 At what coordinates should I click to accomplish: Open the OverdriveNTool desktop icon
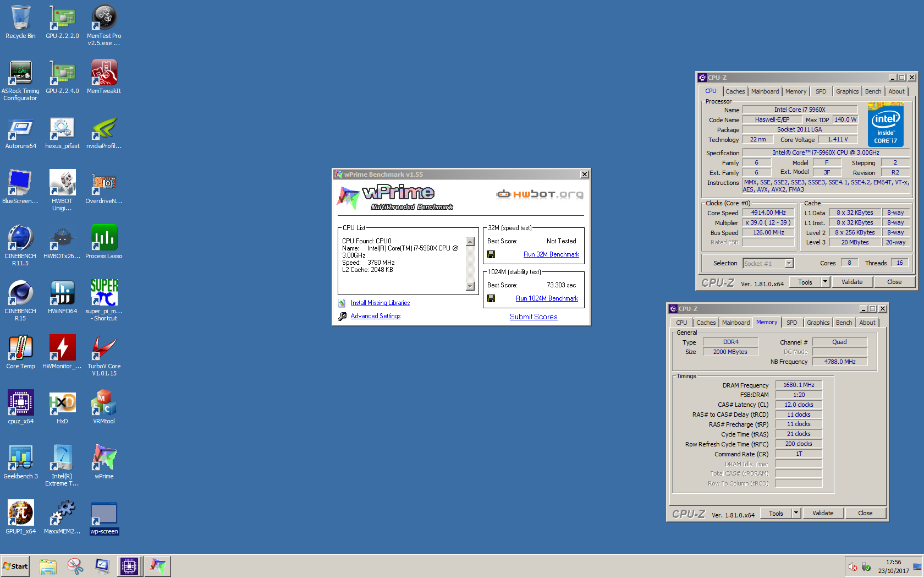[x=104, y=187]
